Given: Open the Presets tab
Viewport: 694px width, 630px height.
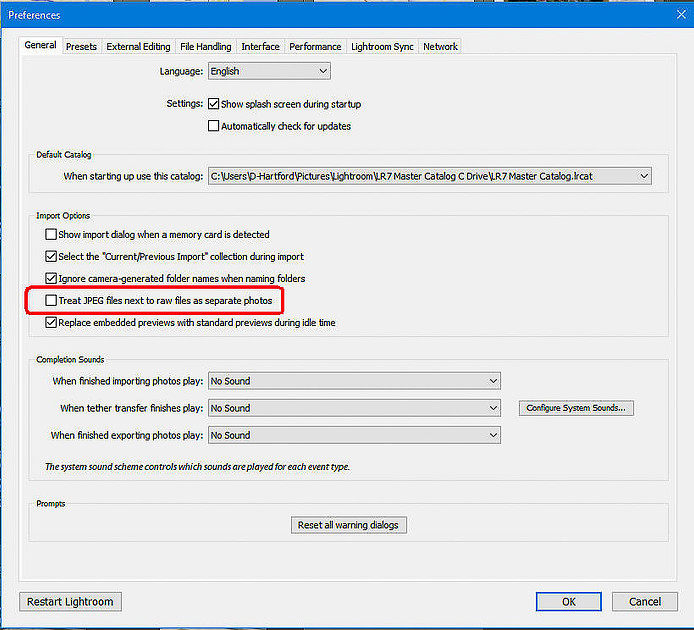Looking at the screenshot, I should (81, 46).
